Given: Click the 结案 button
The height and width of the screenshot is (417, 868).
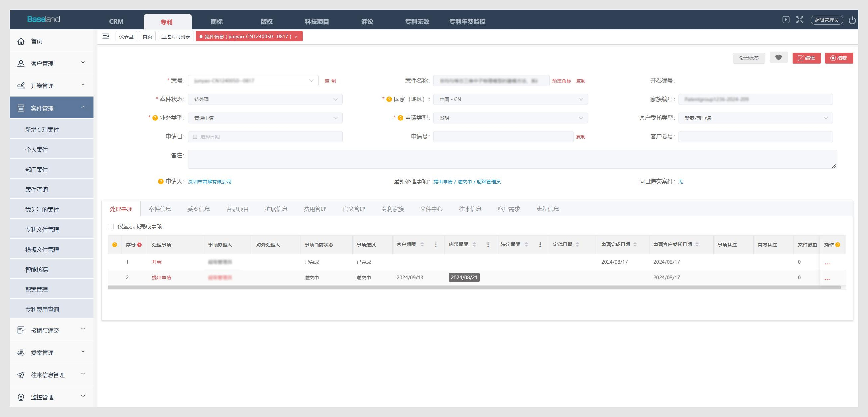Looking at the screenshot, I should coord(839,58).
